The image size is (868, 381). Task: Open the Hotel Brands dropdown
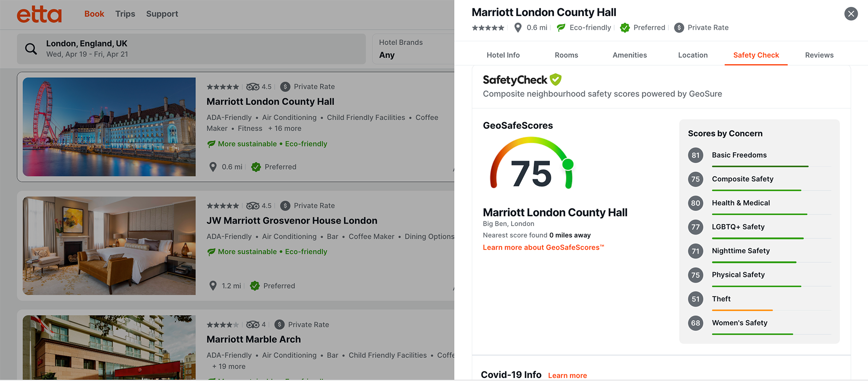click(412, 49)
